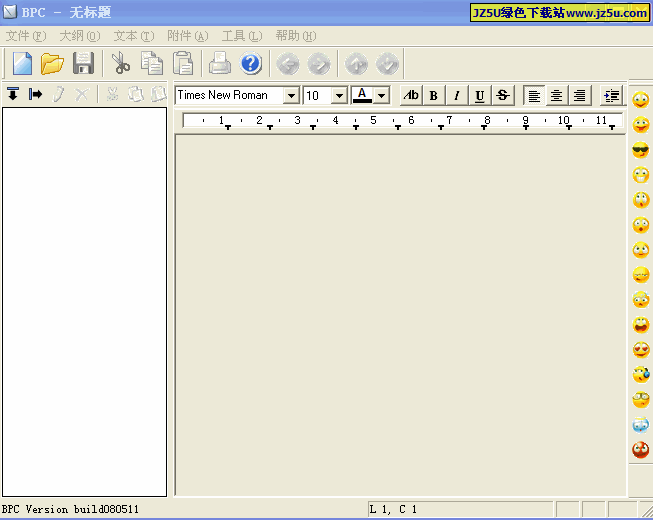Click the cursor position L 1, C 1
This screenshot has height=520, width=653.
393,509
